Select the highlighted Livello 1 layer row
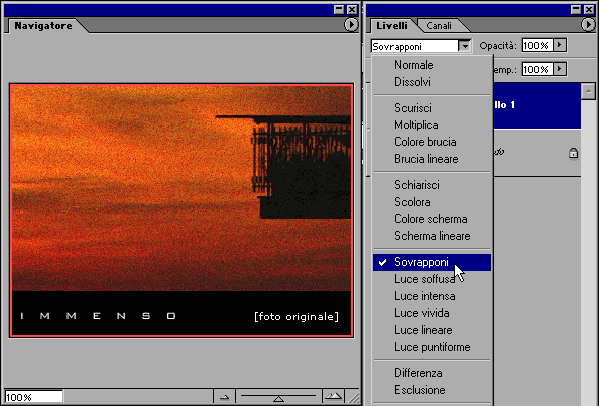 coord(537,106)
